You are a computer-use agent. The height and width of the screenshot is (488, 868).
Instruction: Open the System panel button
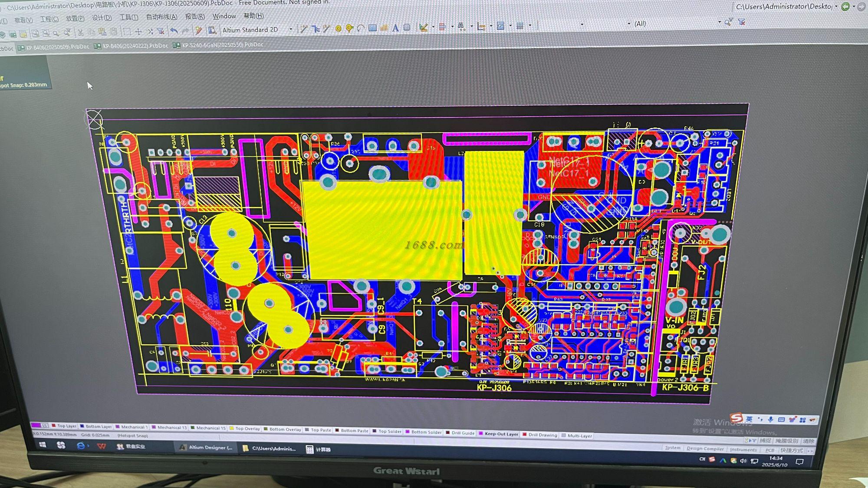[x=673, y=448]
